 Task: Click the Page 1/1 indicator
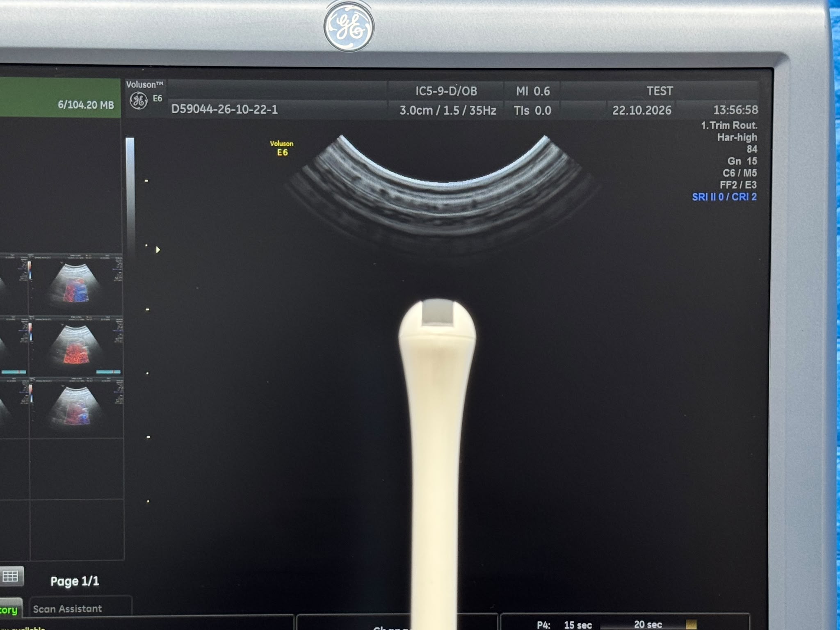pos(75,581)
